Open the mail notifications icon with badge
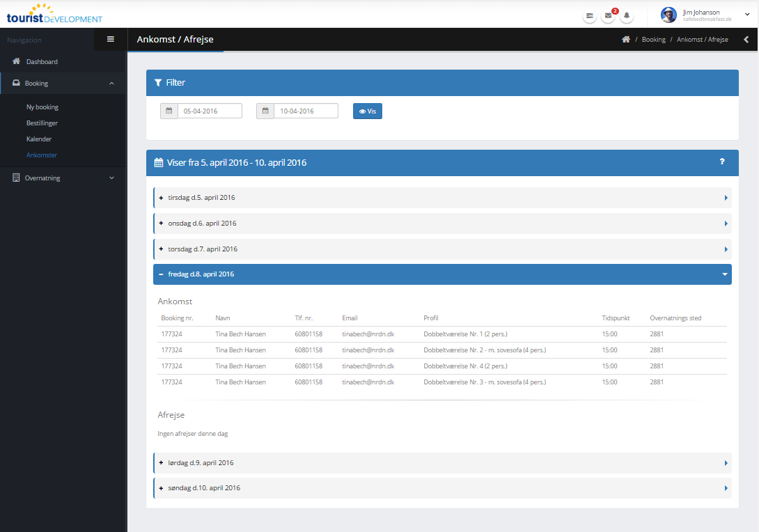This screenshot has height=532, width=759. [x=608, y=15]
